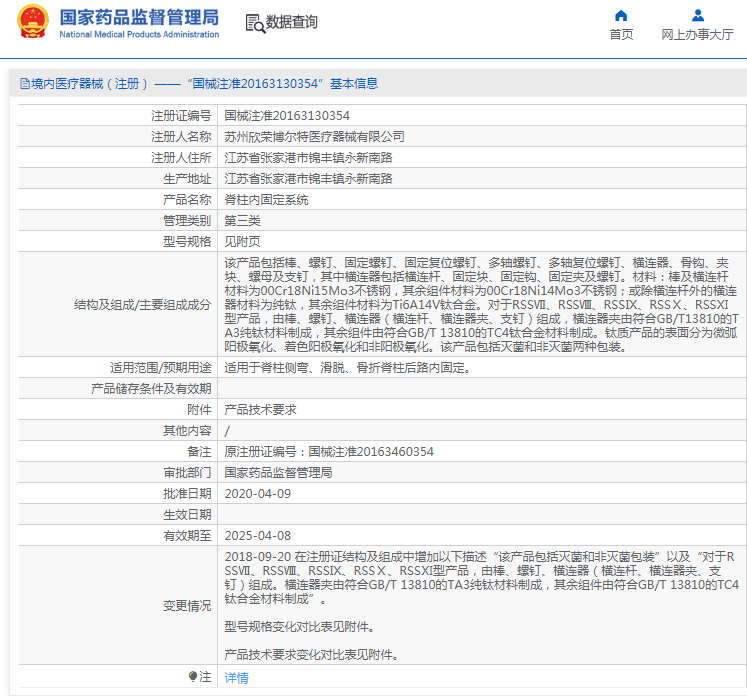Open the 详情 link
Image resolution: width=747 pixels, height=696 pixels.
[x=236, y=677]
